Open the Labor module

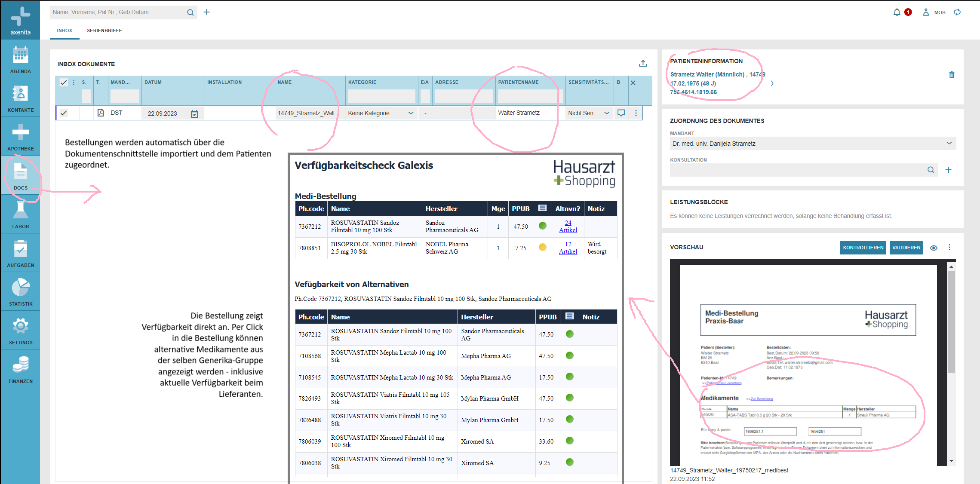coord(20,214)
